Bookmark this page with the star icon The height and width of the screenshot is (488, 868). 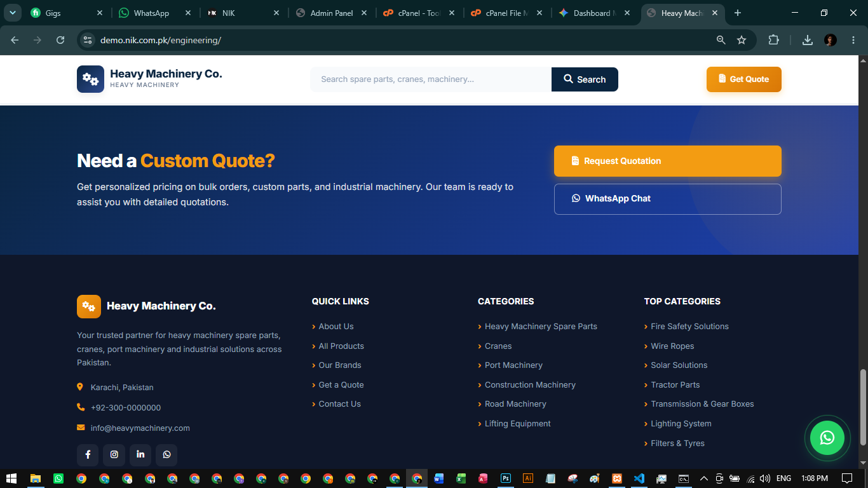point(742,40)
